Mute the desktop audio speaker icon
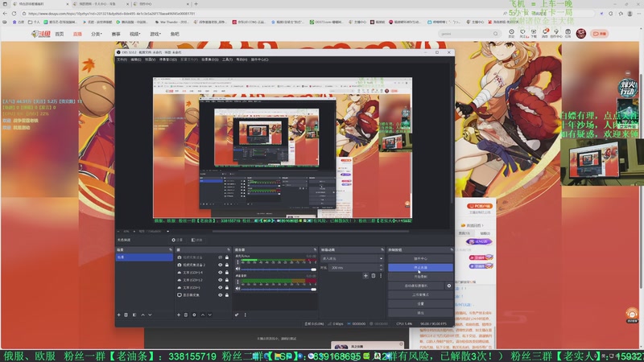The height and width of the screenshot is (362, 644). pyautogui.click(x=237, y=289)
